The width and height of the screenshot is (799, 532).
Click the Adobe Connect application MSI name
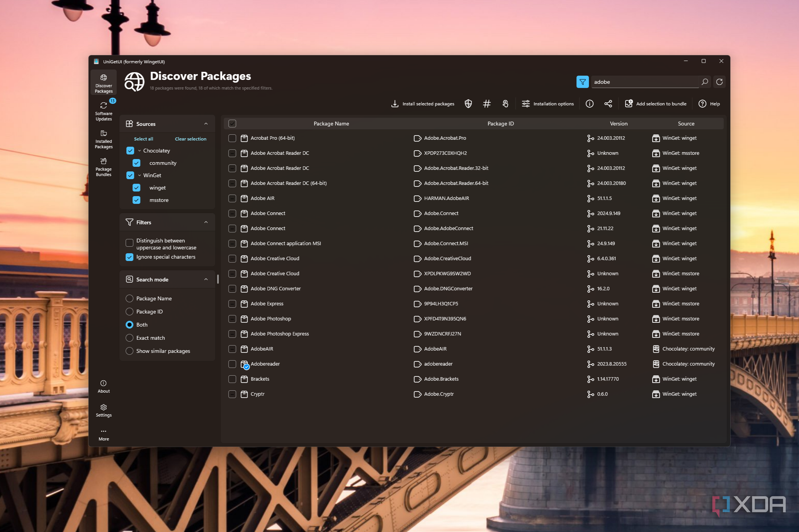286,243
